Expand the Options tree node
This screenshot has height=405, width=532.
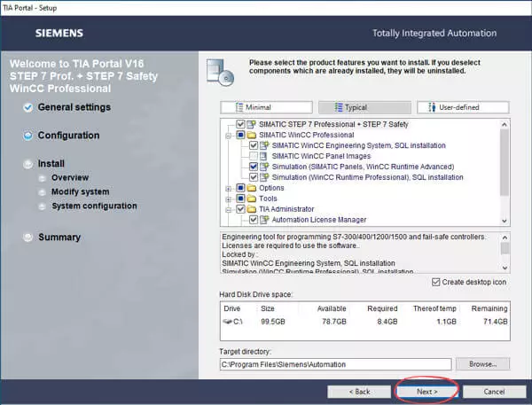229,188
